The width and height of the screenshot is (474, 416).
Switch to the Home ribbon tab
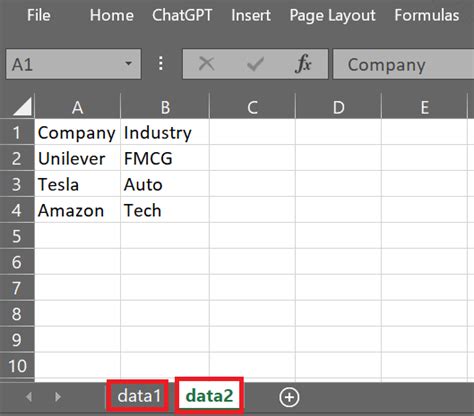click(112, 15)
